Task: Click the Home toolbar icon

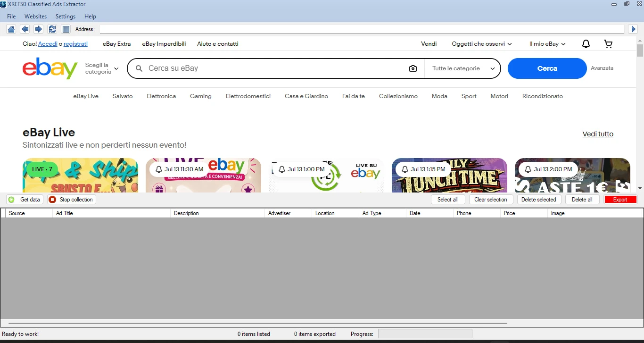Action: (x=11, y=29)
